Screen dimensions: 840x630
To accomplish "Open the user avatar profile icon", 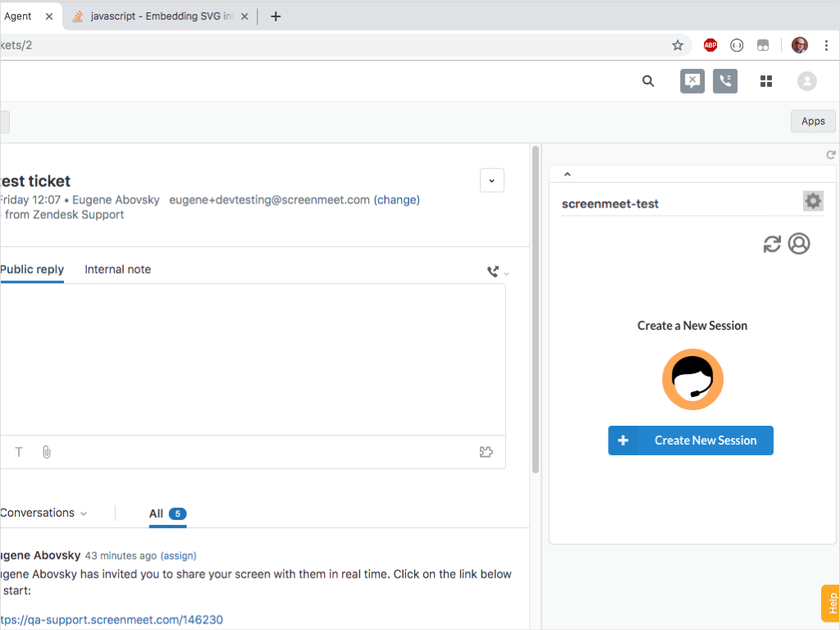I will [x=806, y=81].
